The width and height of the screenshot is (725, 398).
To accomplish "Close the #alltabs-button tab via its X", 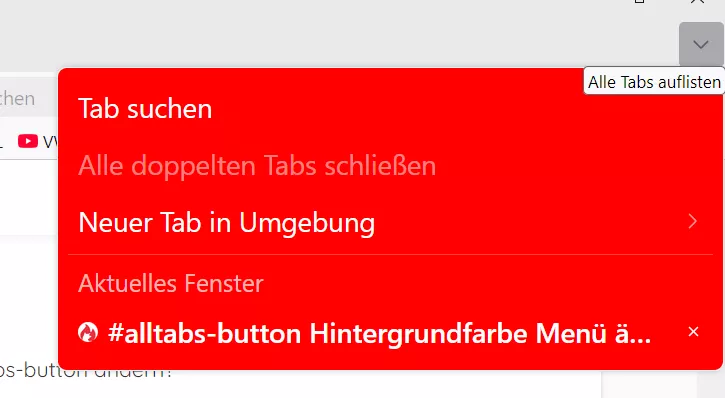I will 693,331.
